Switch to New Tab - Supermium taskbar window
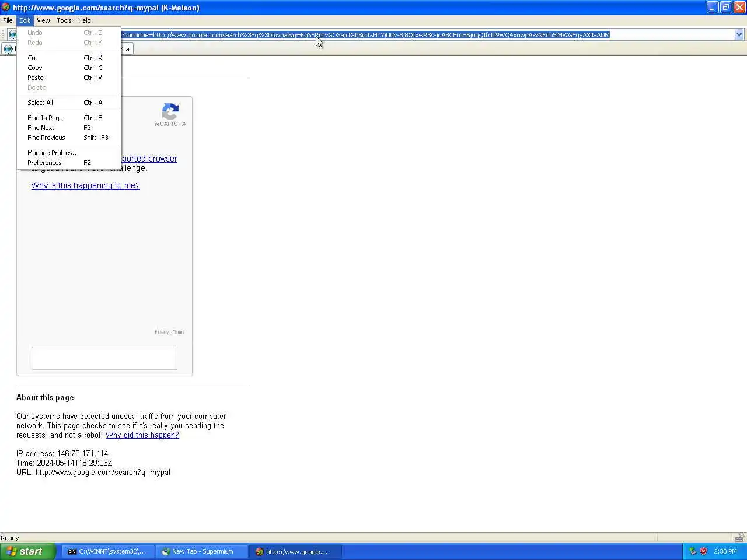Image resolution: width=747 pixels, height=560 pixels. click(201, 551)
